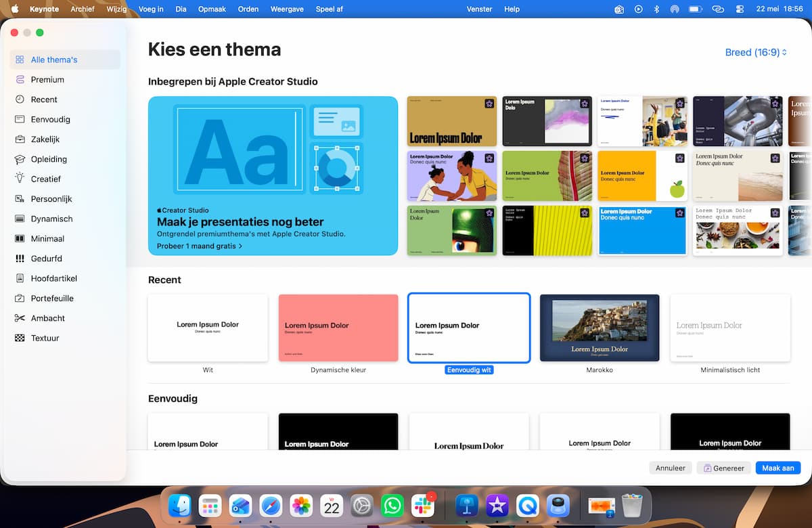This screenshot has width=812, height=528.
Task: Open the Control Center in menu bar
Action: (x=740, y=9)
